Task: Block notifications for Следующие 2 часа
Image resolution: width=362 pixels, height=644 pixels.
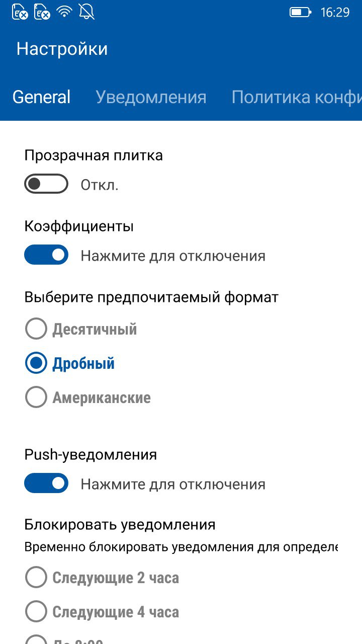Action: [36, 578]
